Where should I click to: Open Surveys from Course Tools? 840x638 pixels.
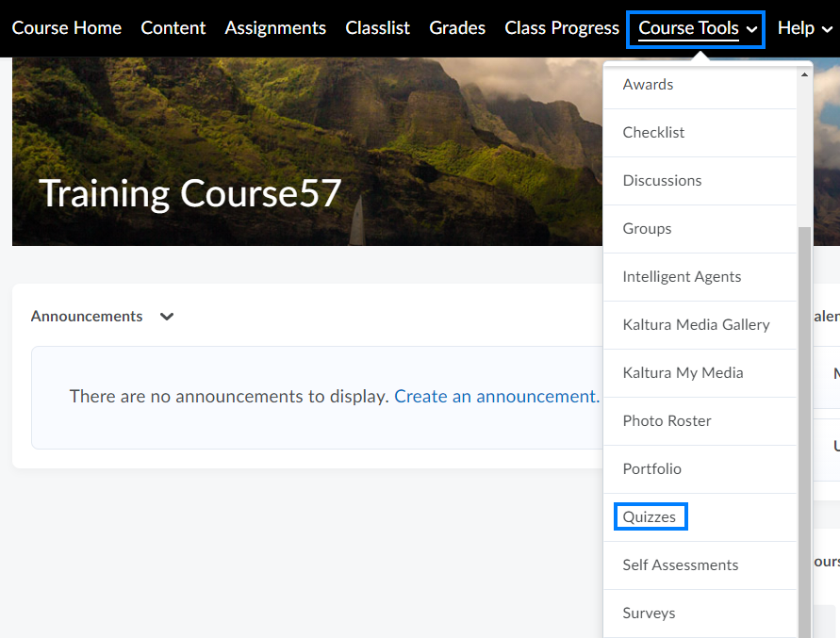click(649, 613)
